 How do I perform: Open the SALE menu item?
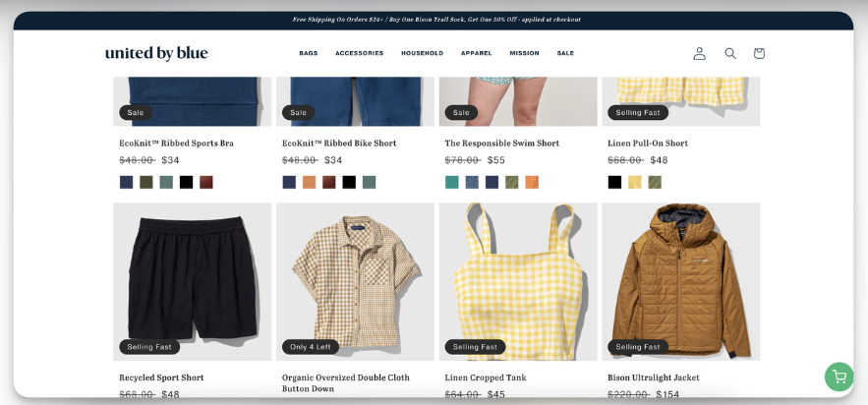coord(565,53)
